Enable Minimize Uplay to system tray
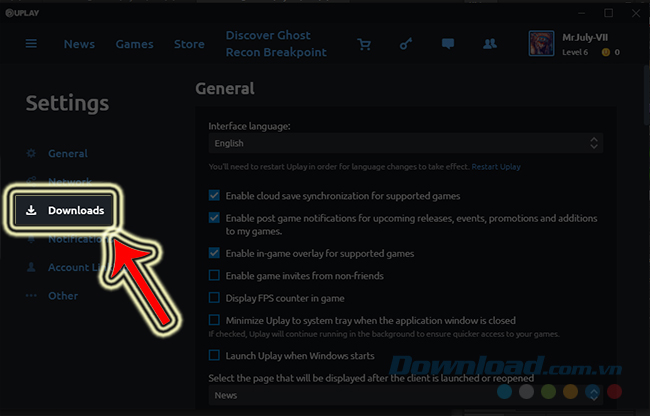Screen dimensions: 650x416 [214, 320]
